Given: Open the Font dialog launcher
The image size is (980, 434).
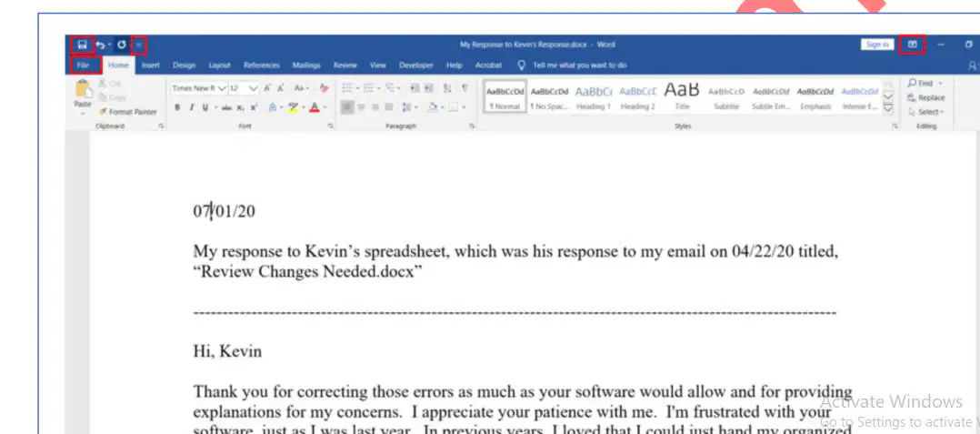Looking at the screenshot, I should 330,126.
